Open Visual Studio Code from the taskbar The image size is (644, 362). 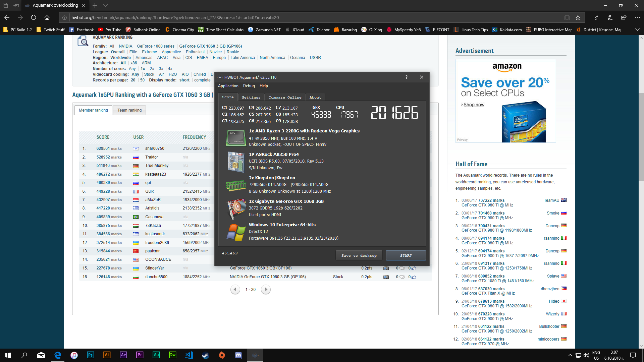pos(189,355)
